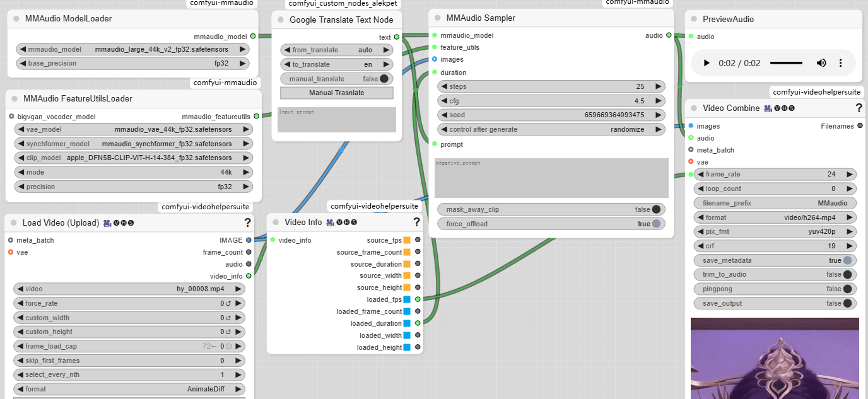Screen dimensions: 868x399
Task: Increase loop_count with right arrow
Action: coord(850,188)
